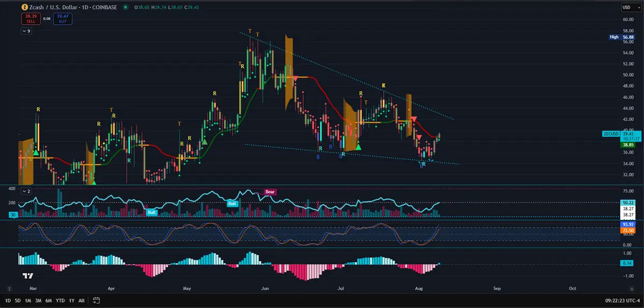Click the green up-triangle buy marker in July

point(358,146)
